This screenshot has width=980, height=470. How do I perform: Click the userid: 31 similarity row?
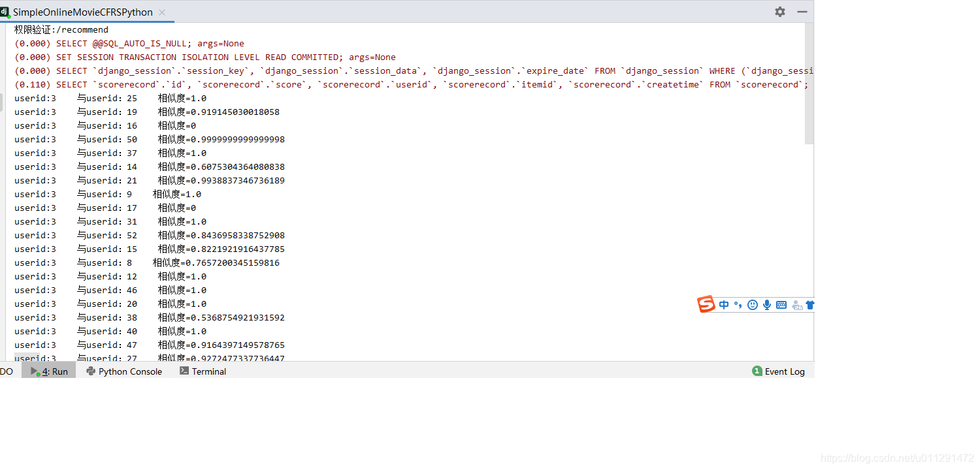tap(110, 221)
